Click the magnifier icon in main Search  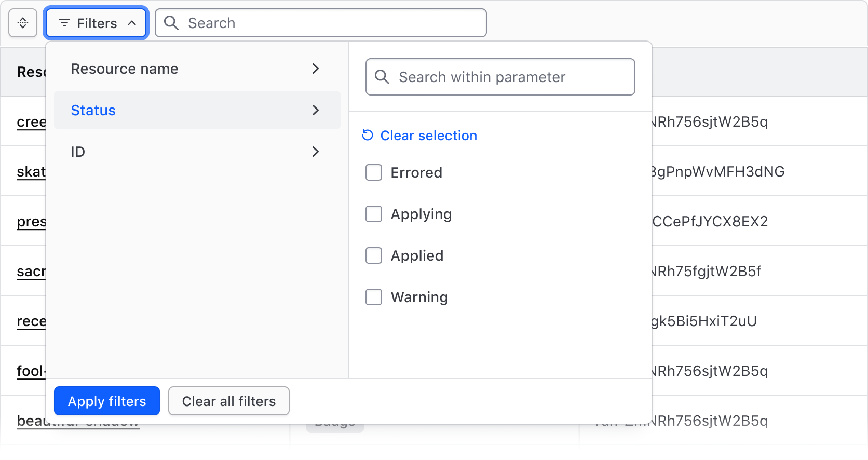[171, 23]
